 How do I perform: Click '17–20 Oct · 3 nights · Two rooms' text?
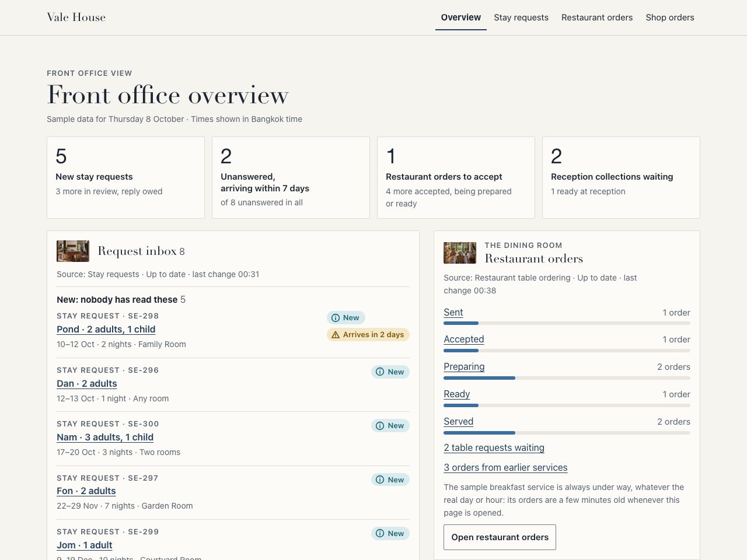point(118,452)
